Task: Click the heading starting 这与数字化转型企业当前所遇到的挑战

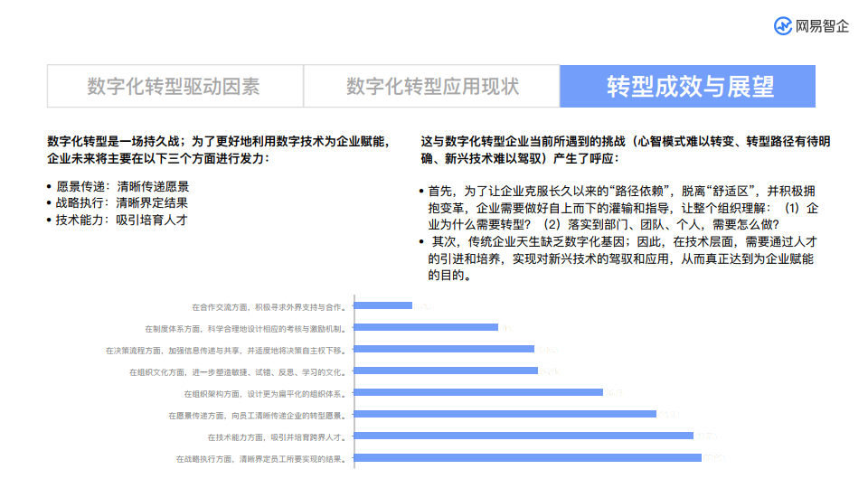Action: (x=626, y=149)
